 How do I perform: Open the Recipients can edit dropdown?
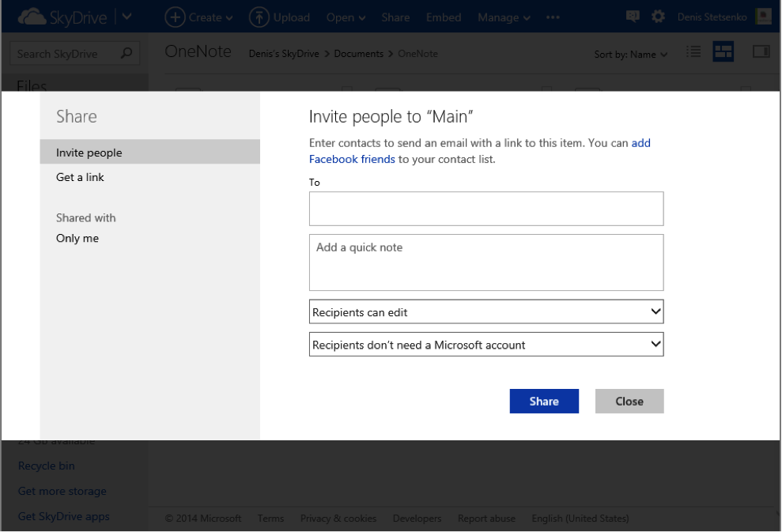click(x=486, y=312)
